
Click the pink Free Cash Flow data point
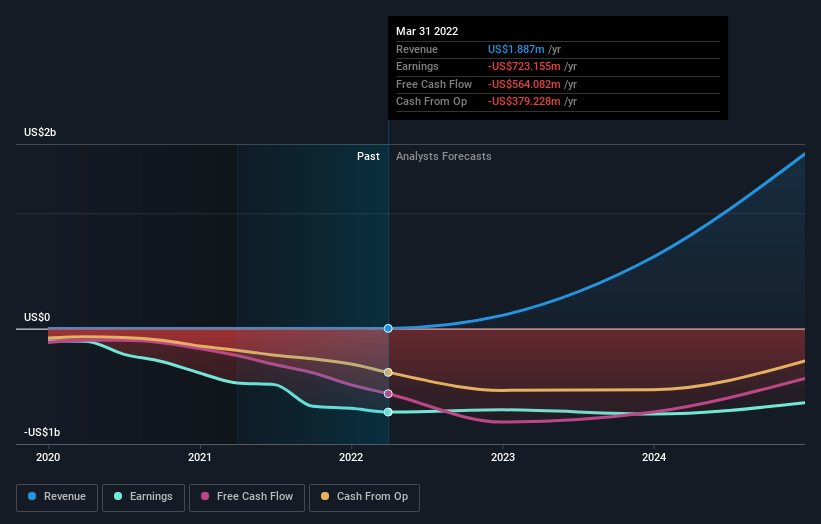click(388, 394)
